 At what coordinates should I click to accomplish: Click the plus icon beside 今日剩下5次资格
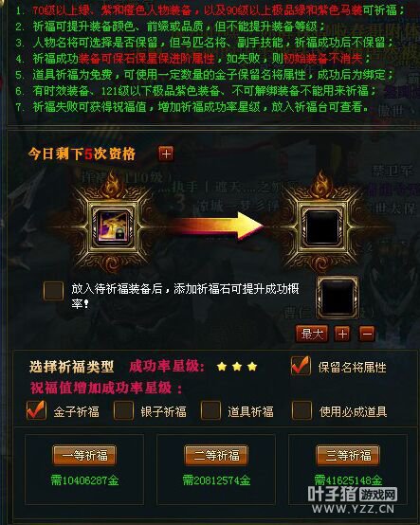pyautogui.click(x=166, y=154)
